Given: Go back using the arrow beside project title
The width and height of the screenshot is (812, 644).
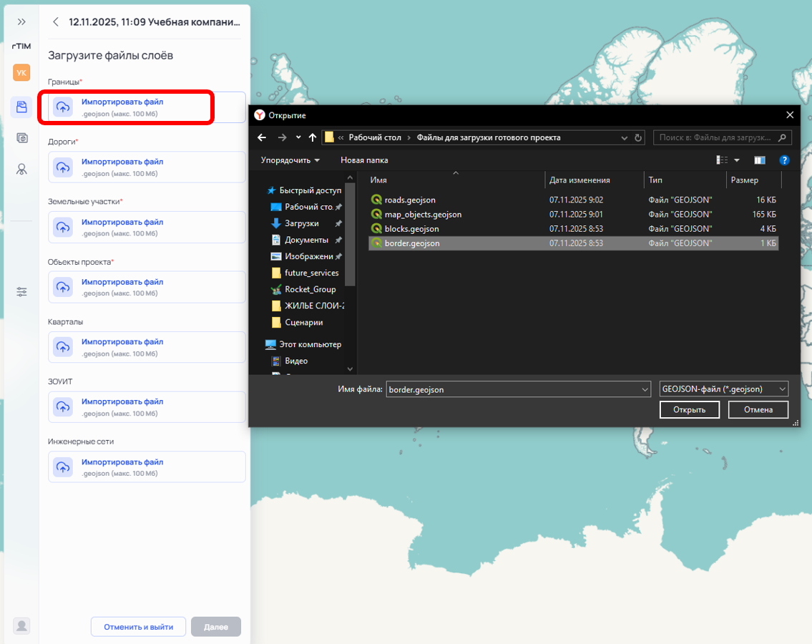Looking at the screenshot, I should click(56, 22).
